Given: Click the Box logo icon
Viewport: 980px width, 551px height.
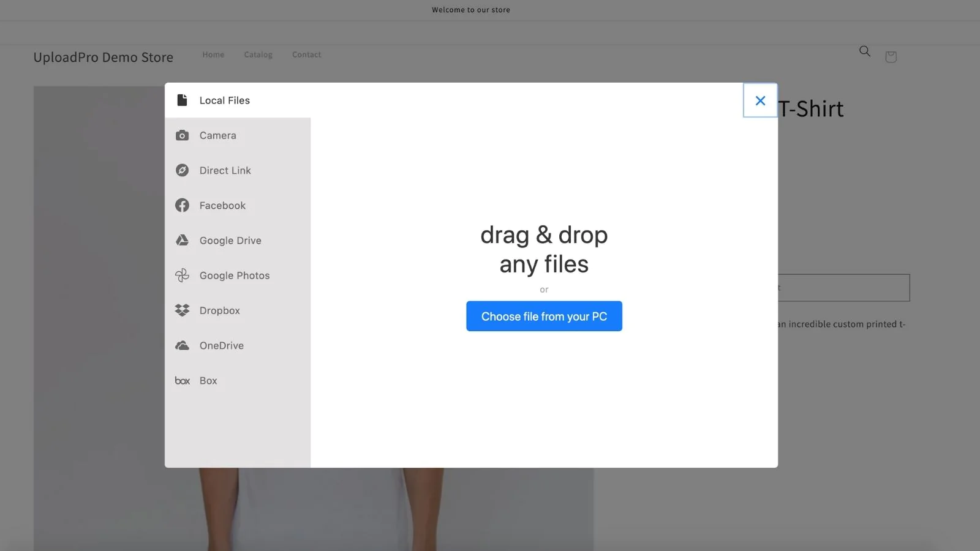Looking at the screenshot, I should (182, 381).
